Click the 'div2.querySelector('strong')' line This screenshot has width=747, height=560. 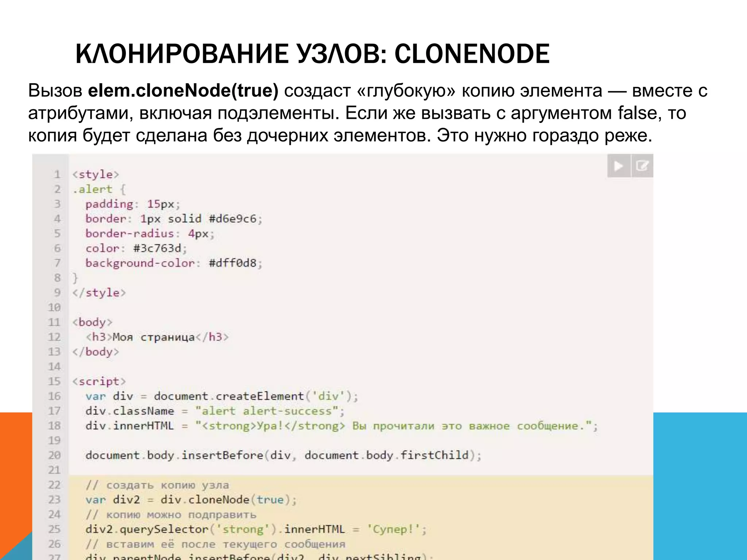(256, 529)
